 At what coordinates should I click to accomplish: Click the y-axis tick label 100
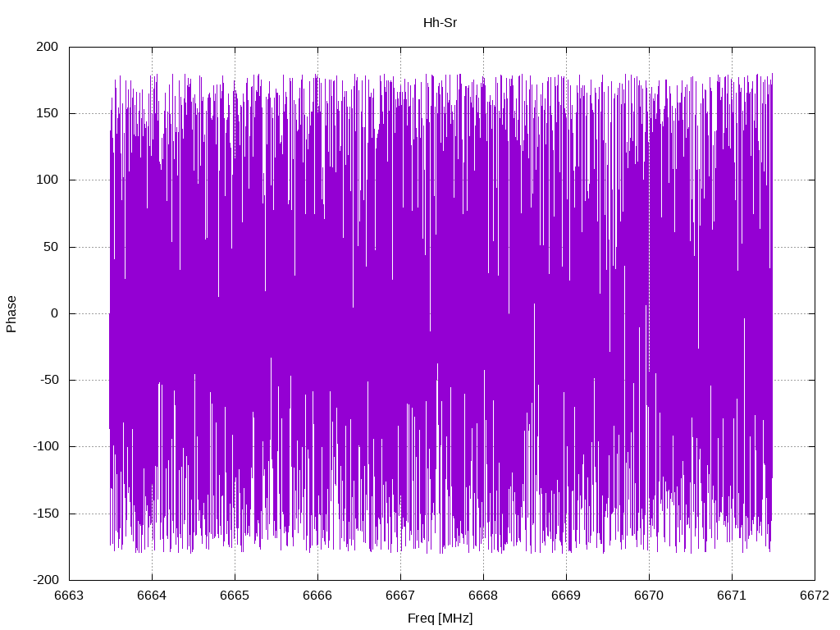[x=47, y=180]
